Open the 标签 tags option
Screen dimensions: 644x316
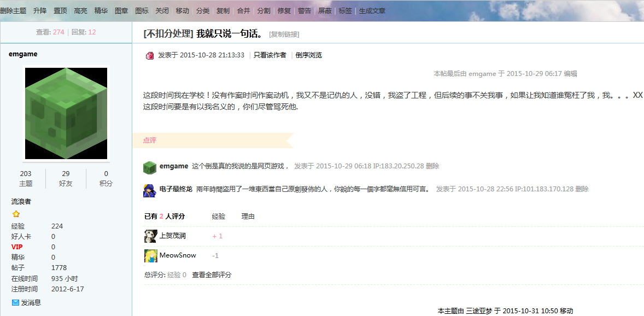point(346,11)
